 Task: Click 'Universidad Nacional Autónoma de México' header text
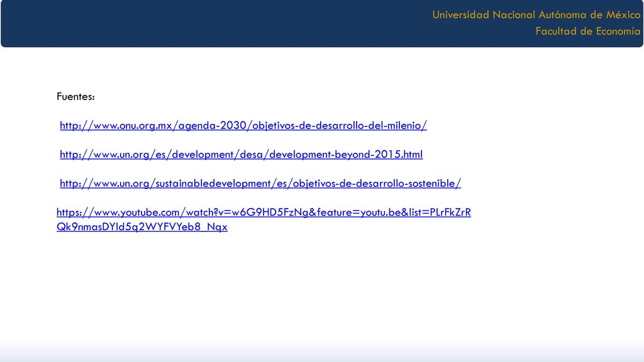pos(536,15)
